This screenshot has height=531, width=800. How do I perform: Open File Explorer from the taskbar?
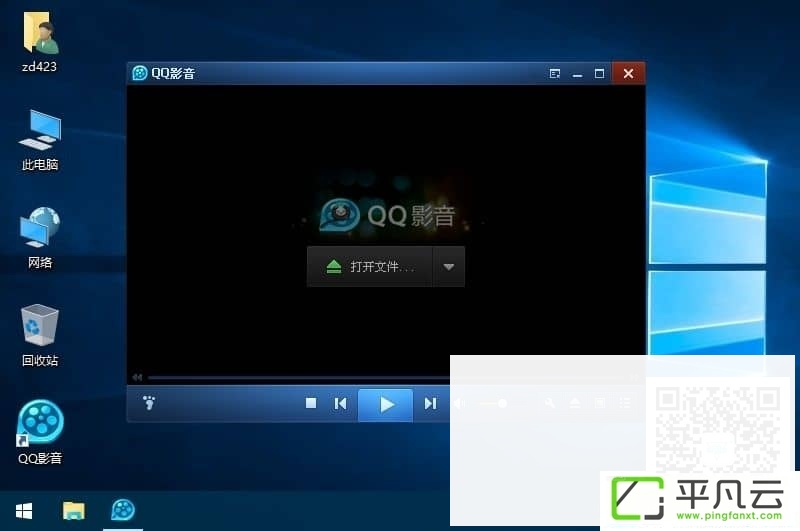pyautogui.click(x=73, y=511)
